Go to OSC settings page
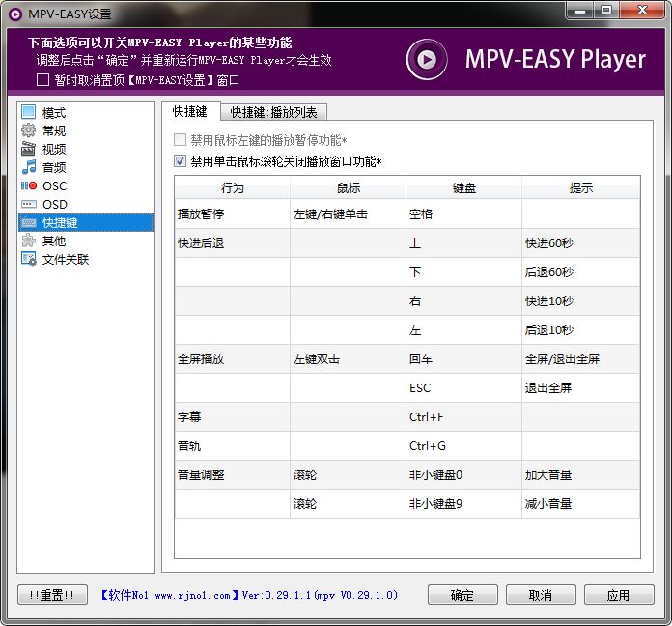This screenshot has width=672, height=626. (x=54, y=185)
